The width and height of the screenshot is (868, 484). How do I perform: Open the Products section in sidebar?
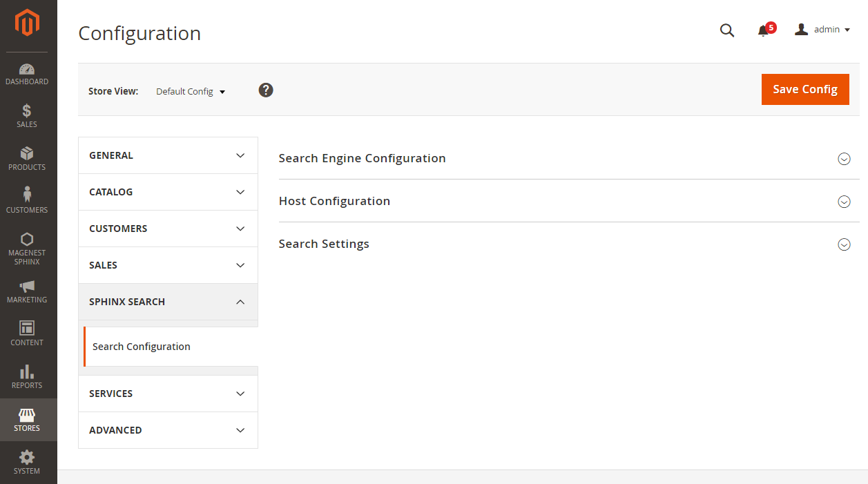click(28, 158)
